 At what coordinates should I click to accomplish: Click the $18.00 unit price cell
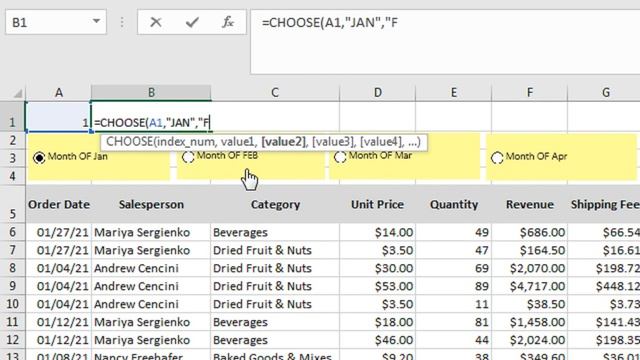[x=378, y=322]
